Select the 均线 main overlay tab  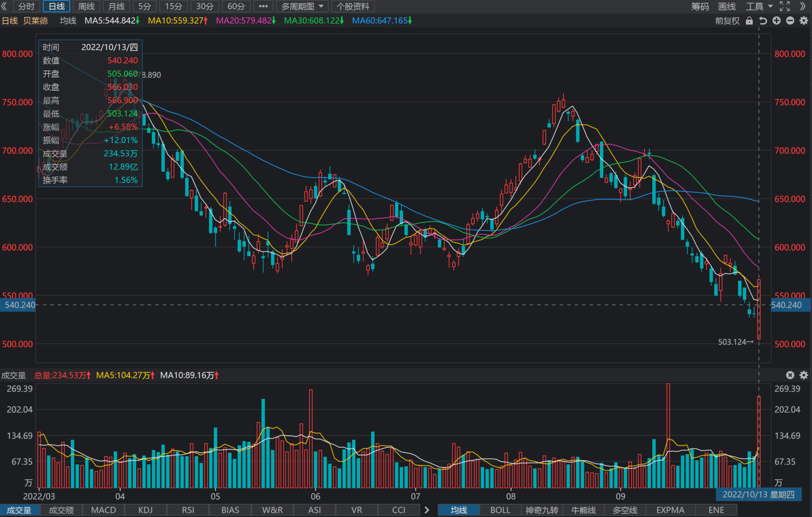click(459, 510)
